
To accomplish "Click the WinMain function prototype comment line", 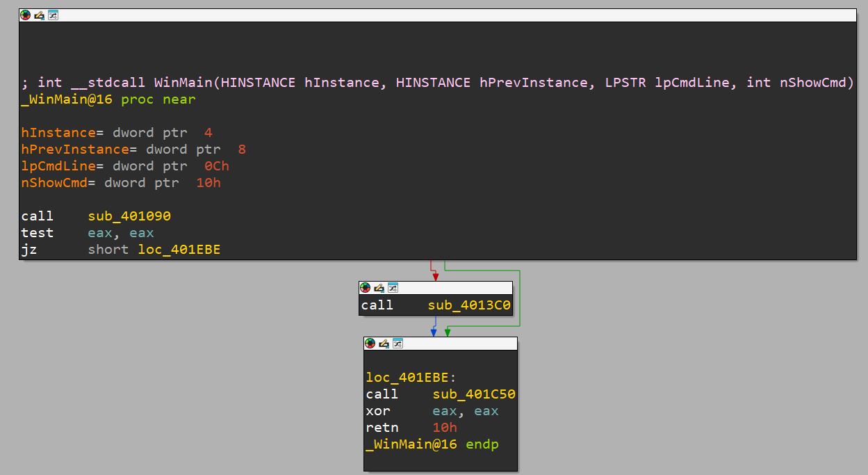I will [438, 83].
